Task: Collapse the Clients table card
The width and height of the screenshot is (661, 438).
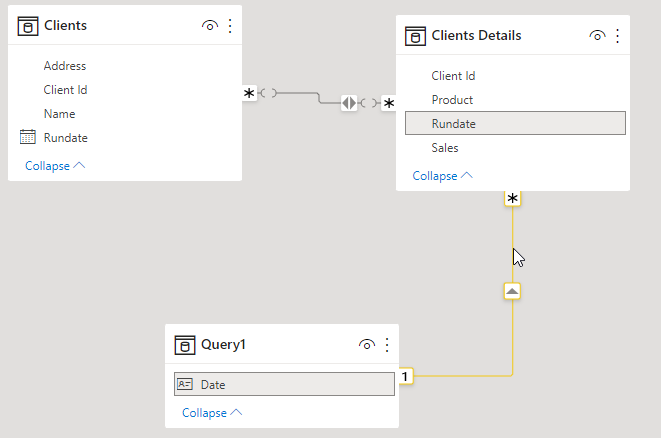Action: [x=55, y=166]
